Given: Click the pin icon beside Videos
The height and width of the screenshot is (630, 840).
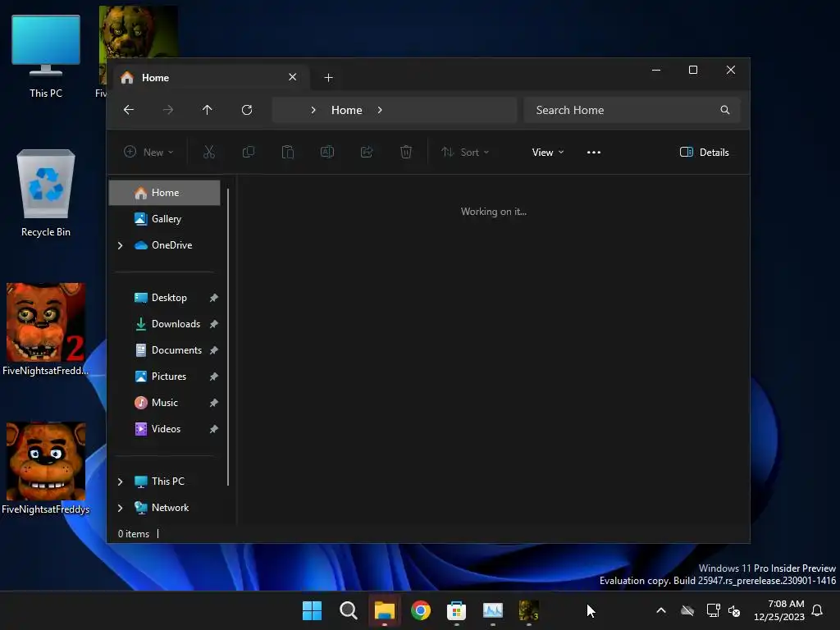Looking at the screenshot, I should 214,429.
